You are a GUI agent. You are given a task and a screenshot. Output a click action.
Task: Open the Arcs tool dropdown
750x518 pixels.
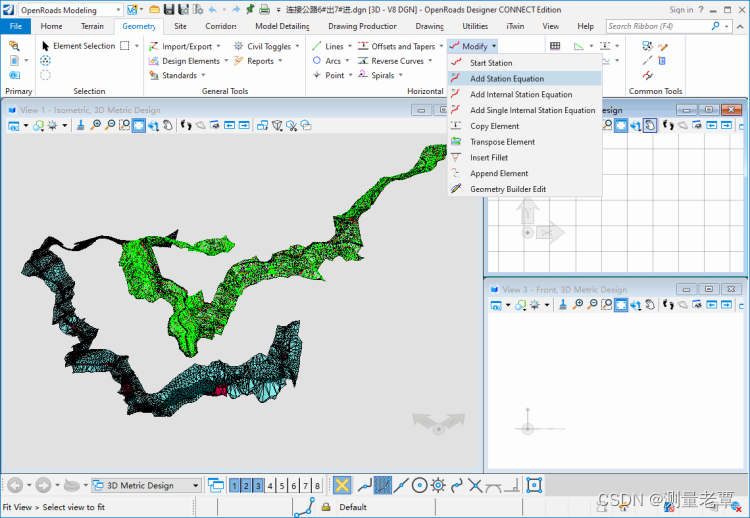point(331,61)
